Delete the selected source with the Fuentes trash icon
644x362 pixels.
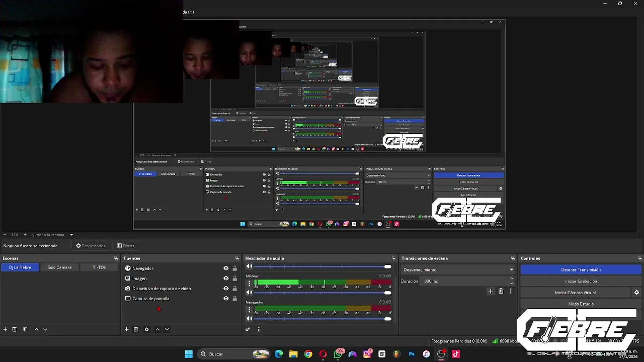click(x=136, y=329)
